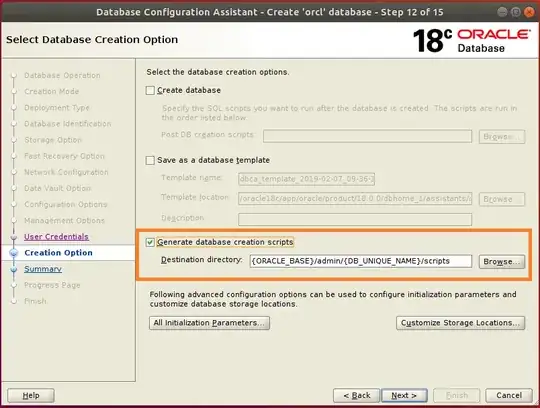
Task: Open Help for this step
Action: point(31,396)
